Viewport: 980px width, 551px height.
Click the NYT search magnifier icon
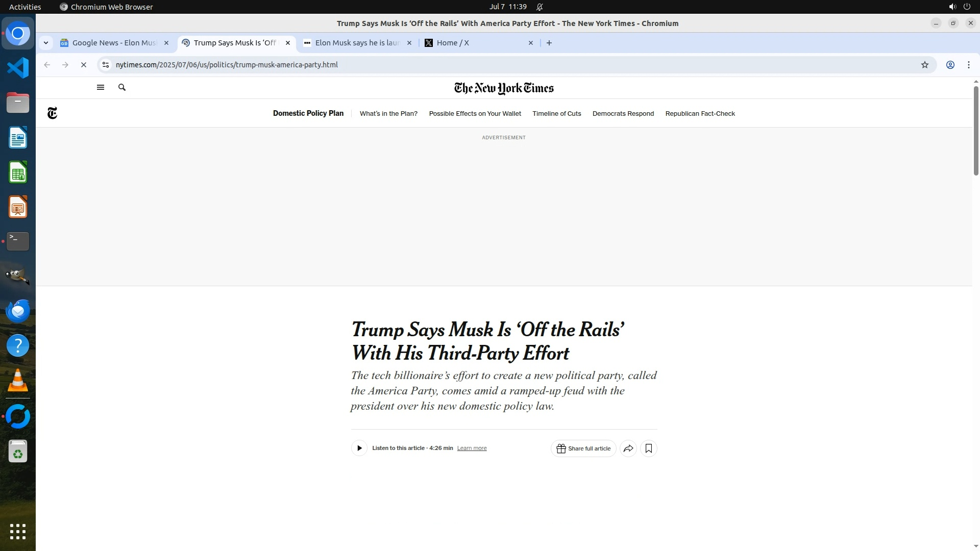click(x=122, y=87)
